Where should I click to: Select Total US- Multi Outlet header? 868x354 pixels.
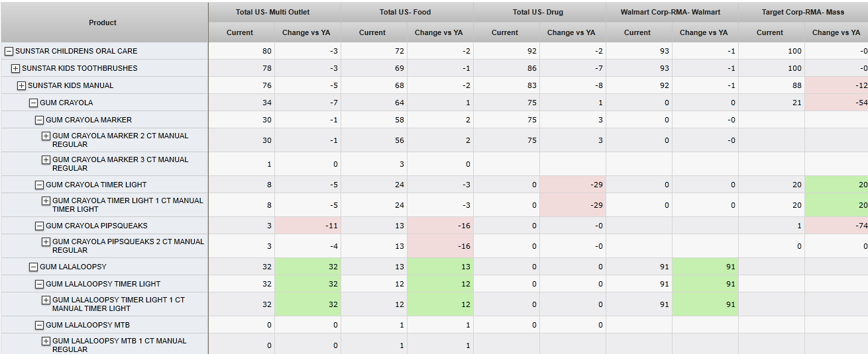pos(272,12)
